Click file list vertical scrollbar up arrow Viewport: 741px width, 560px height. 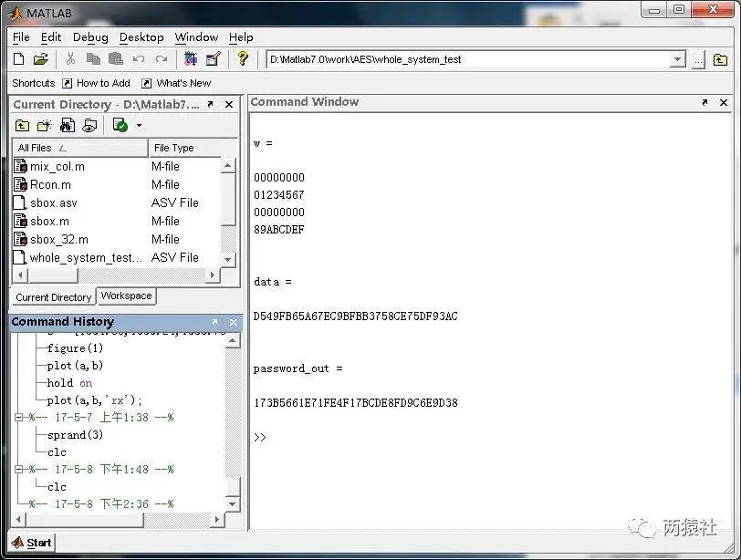pos(228,166)
